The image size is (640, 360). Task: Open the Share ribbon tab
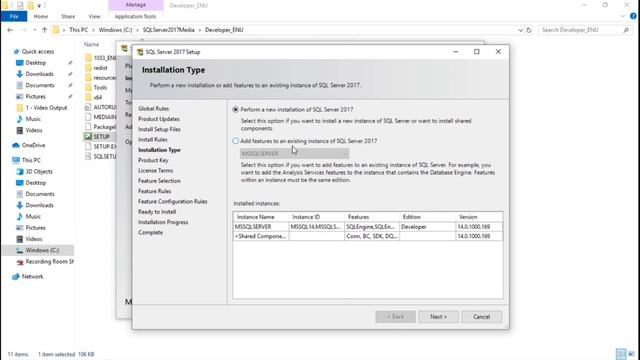click(x=68, y=16)
